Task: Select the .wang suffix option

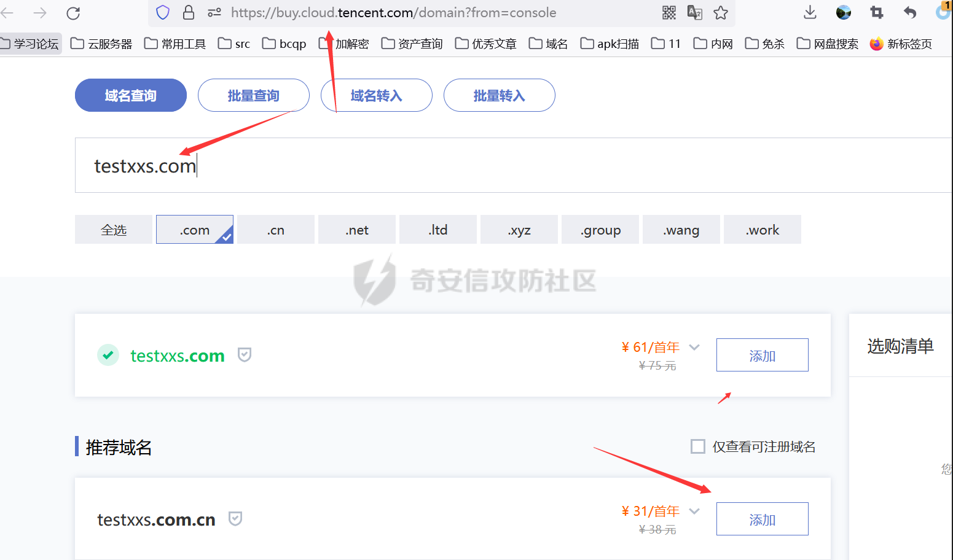Action: (x=681, y=230)
